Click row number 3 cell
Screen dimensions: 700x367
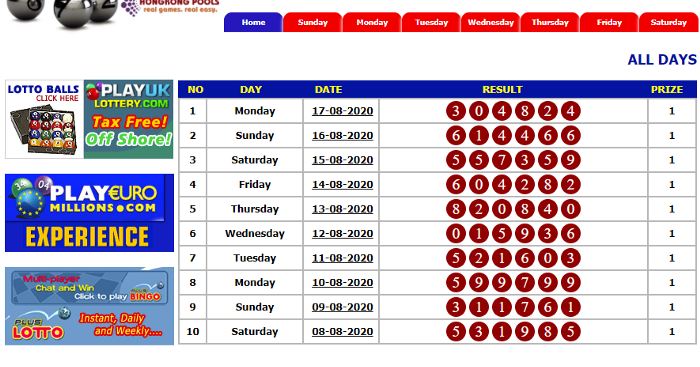pos(193,160)
